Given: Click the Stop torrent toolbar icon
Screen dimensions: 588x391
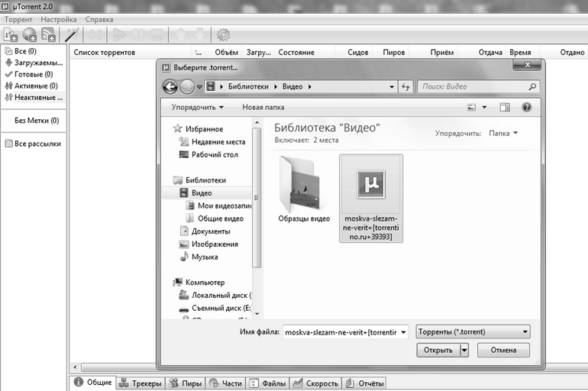Looking at the screenshot, I should pyautogui.click(x=157, y=35).
